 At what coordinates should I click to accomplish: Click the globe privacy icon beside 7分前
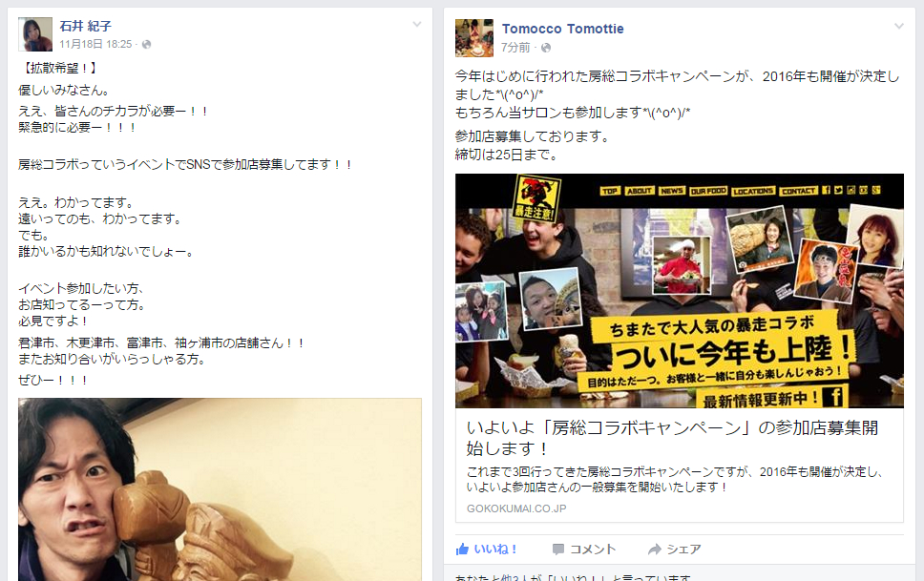[546, 48]
